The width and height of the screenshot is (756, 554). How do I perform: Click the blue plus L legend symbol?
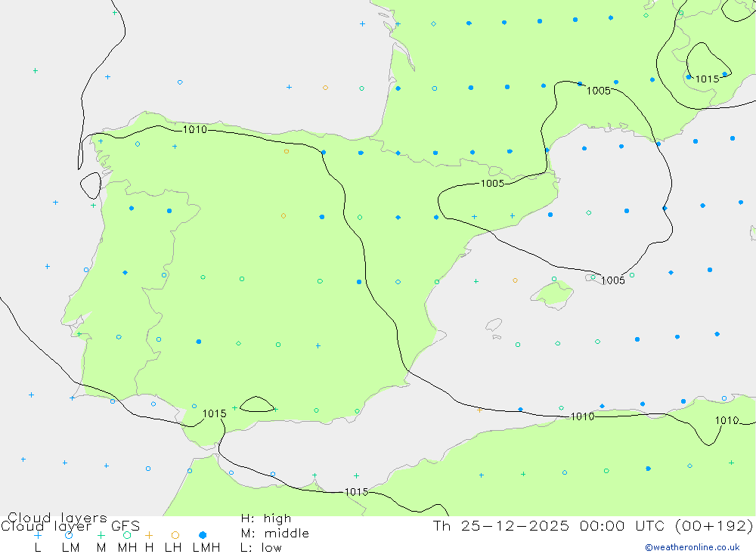click(38, 535)
